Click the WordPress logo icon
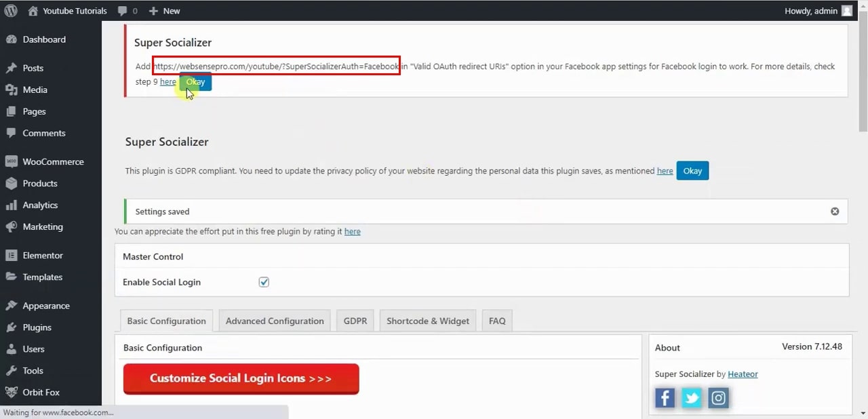868x419 pixels. 11,11
